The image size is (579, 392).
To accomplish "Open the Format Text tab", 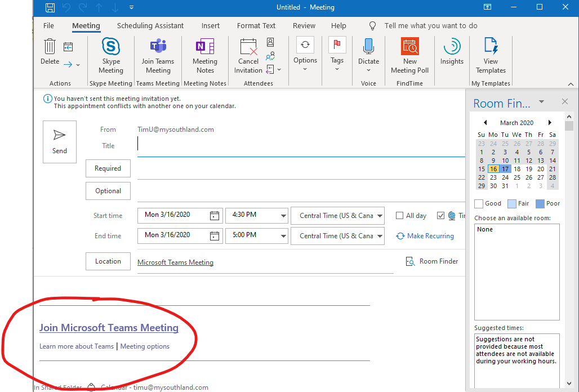I will coord(256,25).
